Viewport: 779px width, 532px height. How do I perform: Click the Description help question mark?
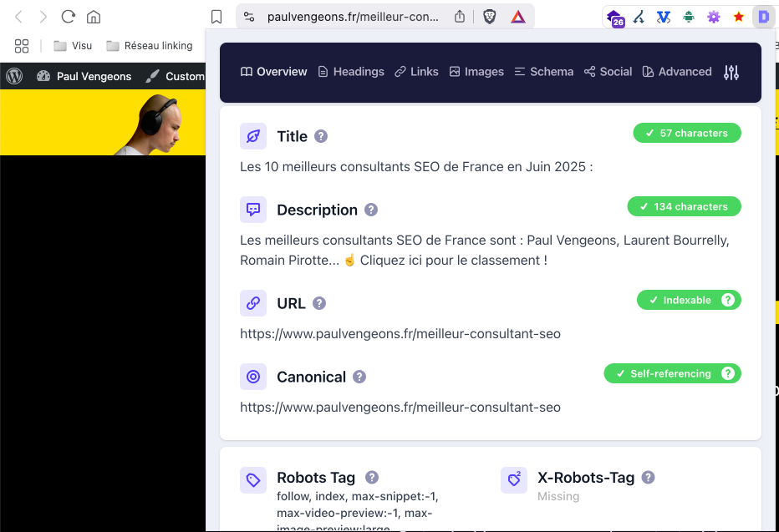click(371, 210)
